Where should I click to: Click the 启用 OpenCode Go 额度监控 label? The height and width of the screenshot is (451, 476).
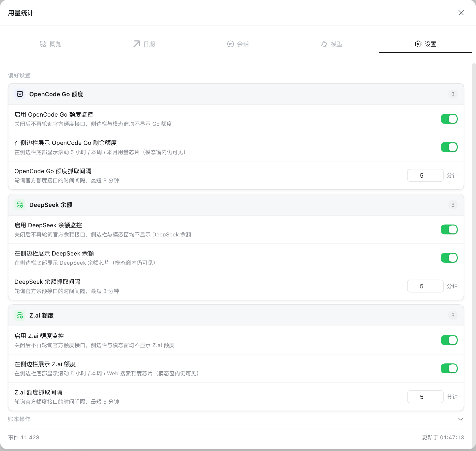54,115
